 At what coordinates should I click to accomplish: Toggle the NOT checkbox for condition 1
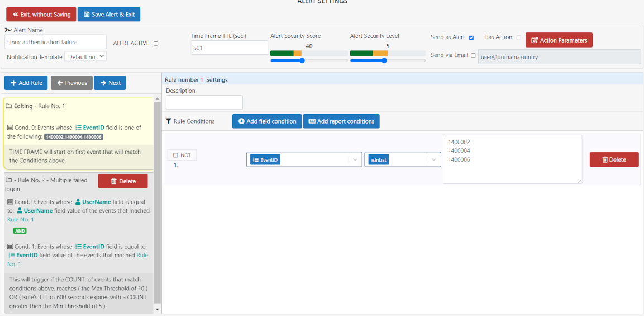pyautogui.click(x=175, y=155)
